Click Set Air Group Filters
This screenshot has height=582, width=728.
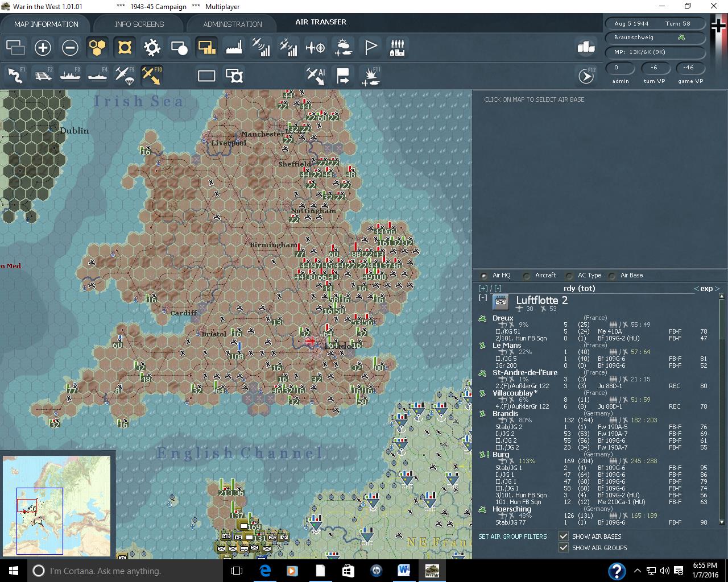click(x=512, y=537)
